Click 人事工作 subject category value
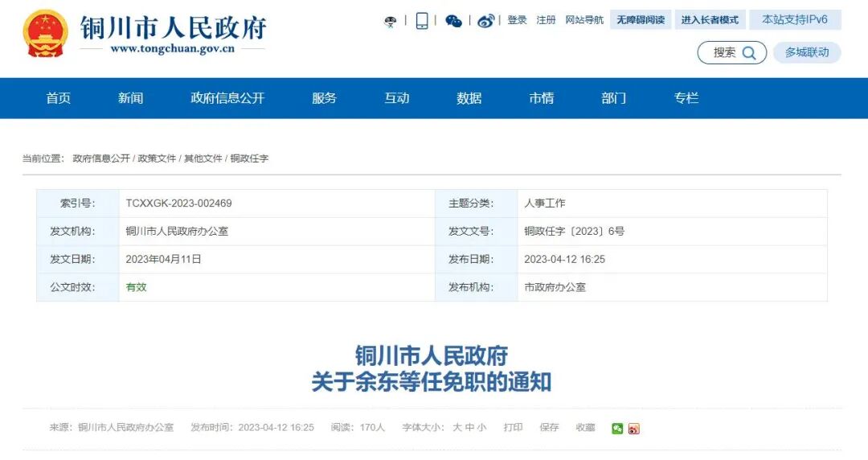The image size is (868, 460). (545, 203)
